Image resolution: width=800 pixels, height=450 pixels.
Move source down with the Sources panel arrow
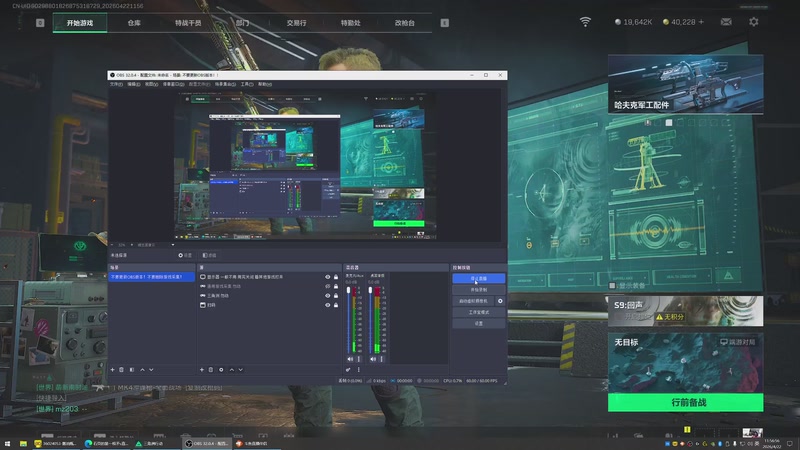[x=240, y=369]
